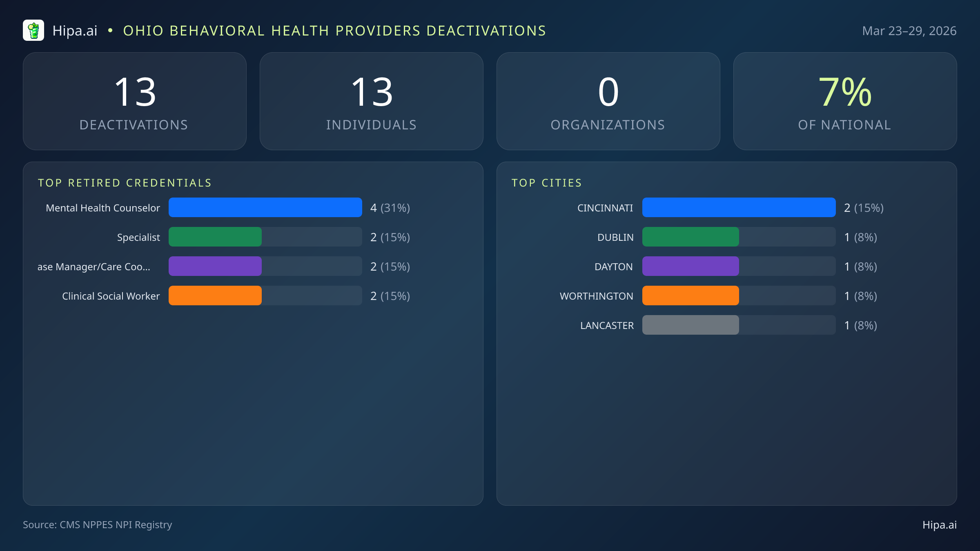Click the DAYTON city label
Viewport: 980px width, 551px height.
[614, 267]
